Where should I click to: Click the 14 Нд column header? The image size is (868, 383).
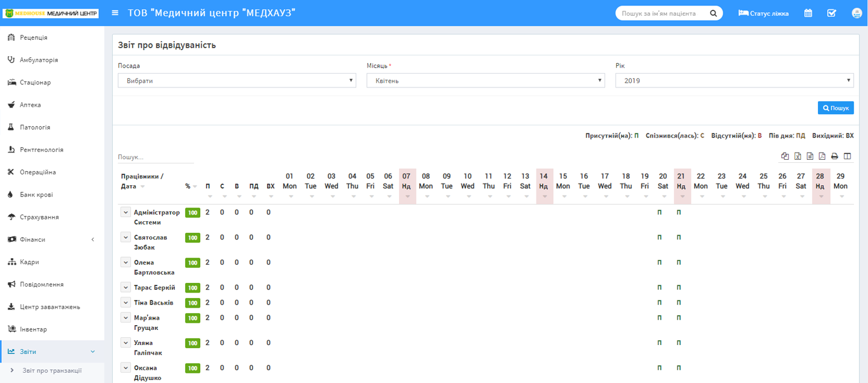(x=544, y=185)
